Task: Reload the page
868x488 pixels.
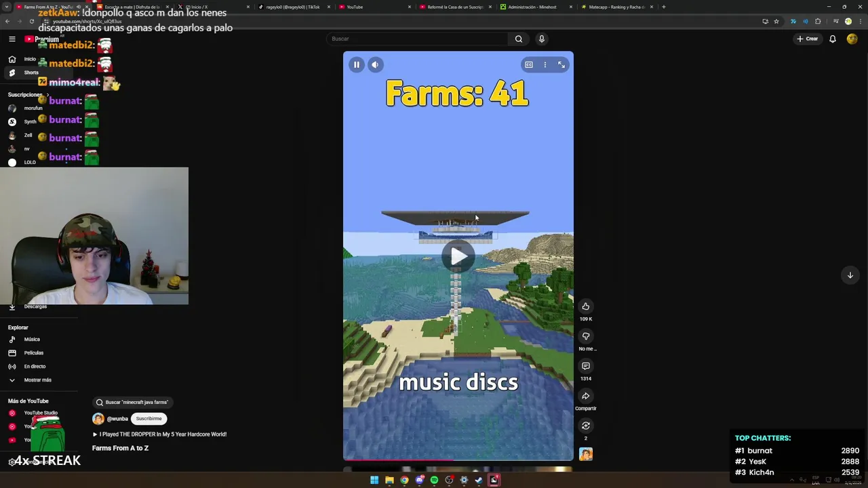Action: (x=31, y=21)
